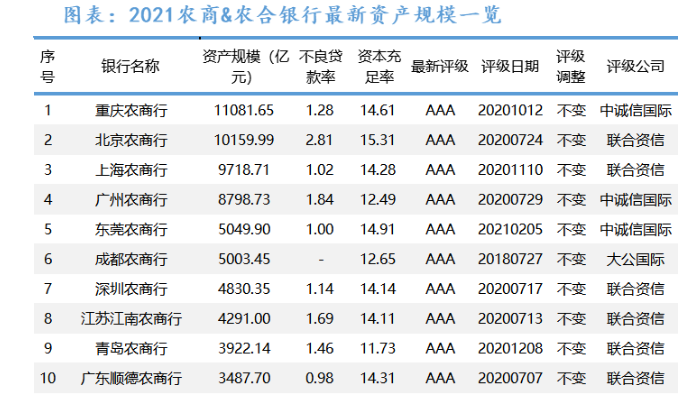Click asset value 11081.65
Viewport: 698px width, 397px height.
(244, 110)
